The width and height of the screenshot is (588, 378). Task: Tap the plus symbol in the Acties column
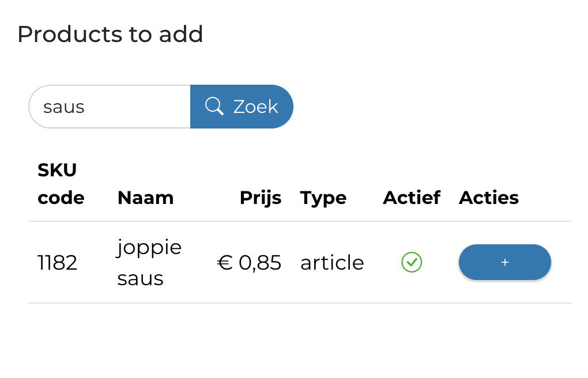(504, 262)
